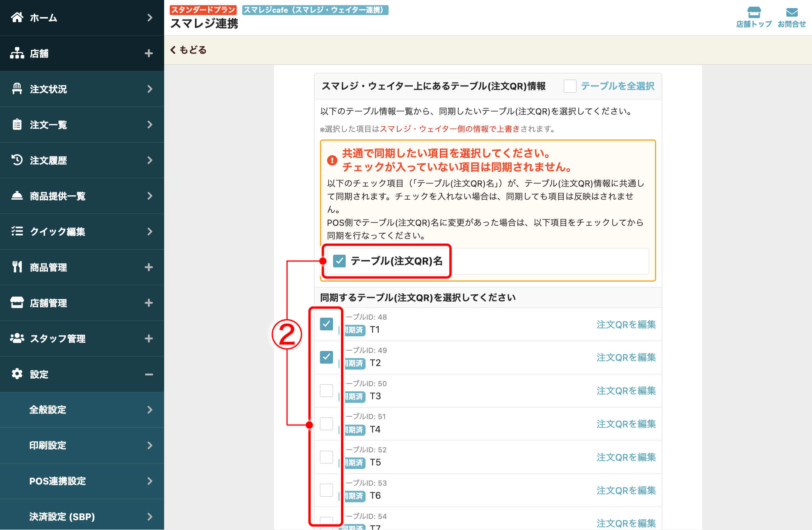
Task: Open the 注文一覧 menu item
Action: (x=82, y=124)
